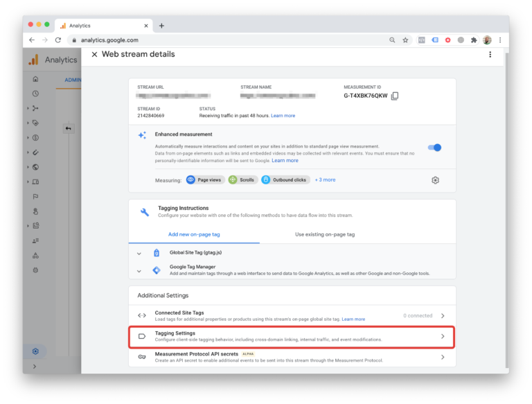Open Admin gear at sidebar bottom
This screenshot has width=532, height=404.
tap(35, 351)
